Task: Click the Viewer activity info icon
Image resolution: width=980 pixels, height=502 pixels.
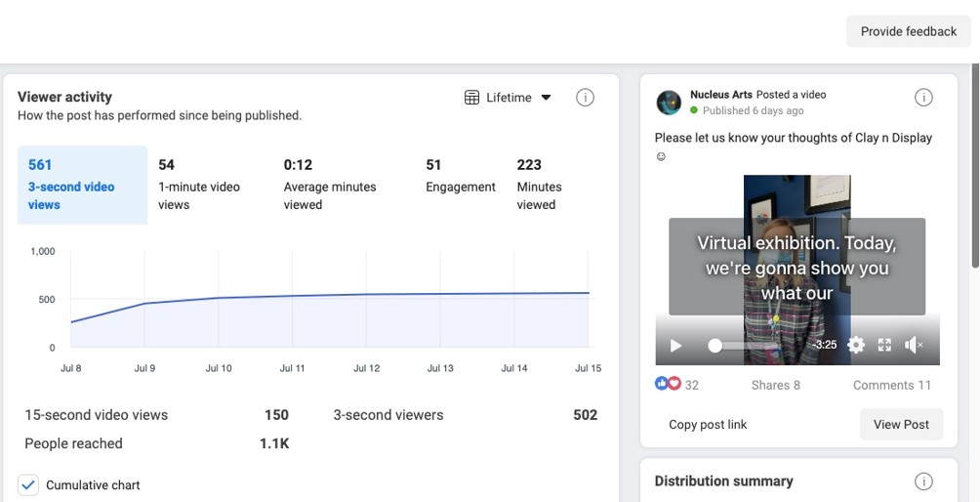Action: [x=585, y=98]
